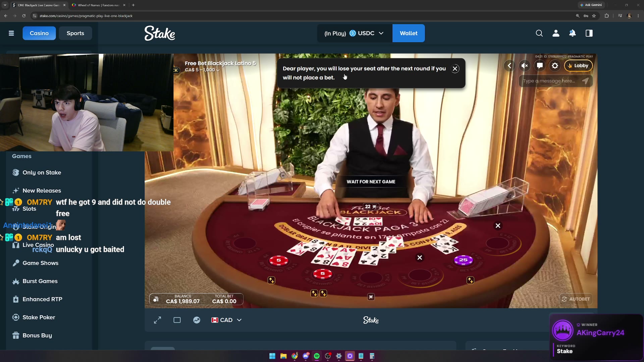Open the game settings gear
Image resolution: width=644 pixels, height=362 pixels.
[555, 66]
